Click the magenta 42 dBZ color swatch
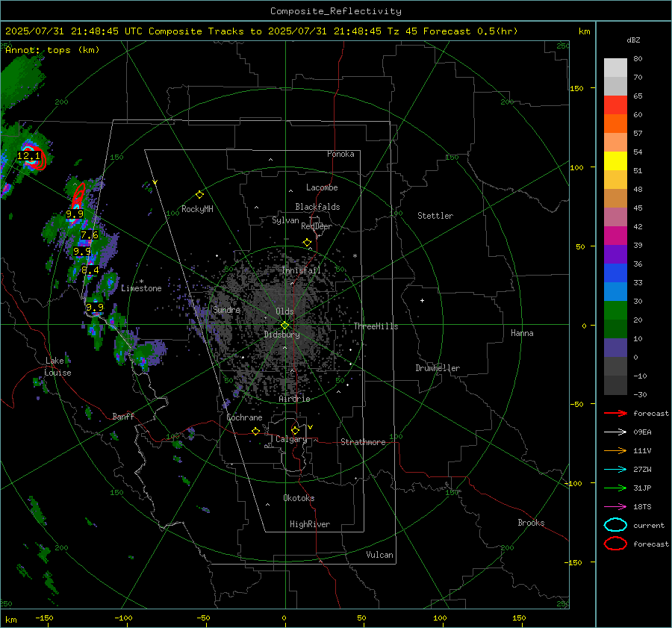 pyautogui.click(x=615, y=236)
